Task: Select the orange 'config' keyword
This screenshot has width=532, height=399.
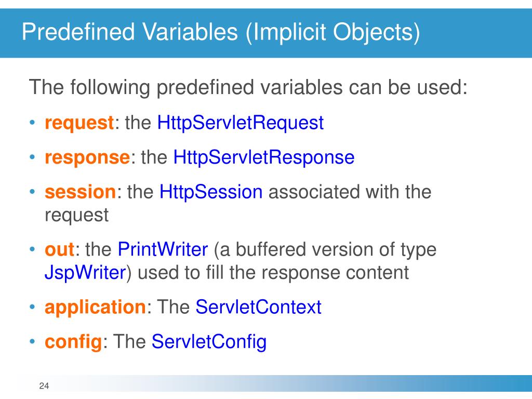Action: click(x=73, y=342)
